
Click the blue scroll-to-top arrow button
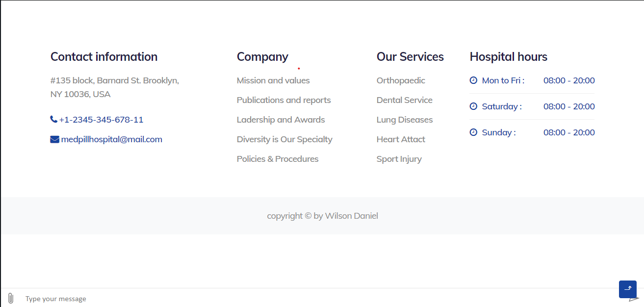click(628, 289)
